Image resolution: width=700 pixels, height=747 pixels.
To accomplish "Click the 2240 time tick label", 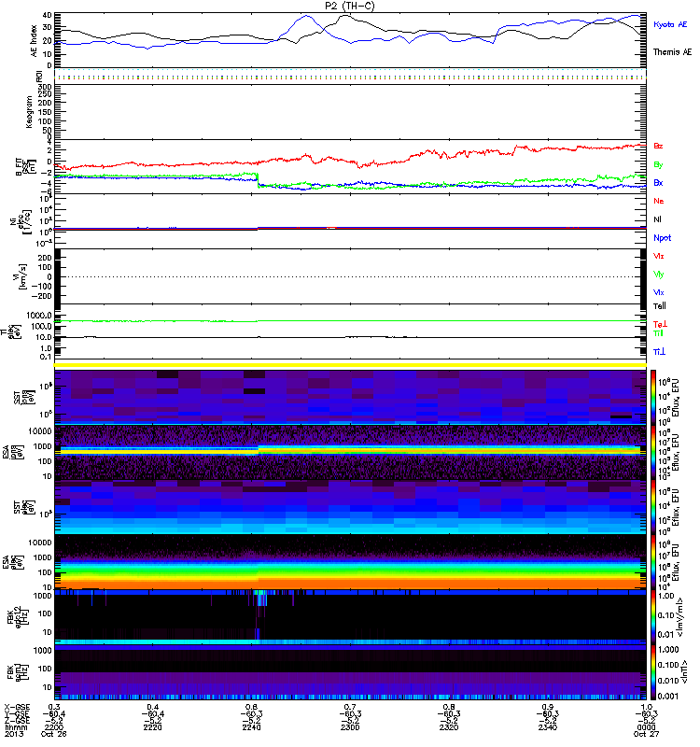I will click(251, 727).
